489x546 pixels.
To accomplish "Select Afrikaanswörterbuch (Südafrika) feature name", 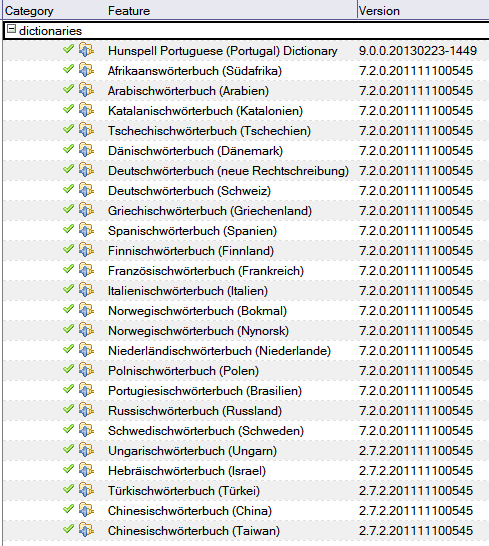I will 195,71.
